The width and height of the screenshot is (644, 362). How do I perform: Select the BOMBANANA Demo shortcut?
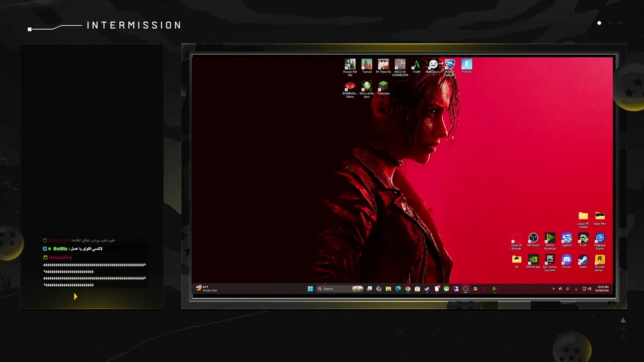point(350,89)
